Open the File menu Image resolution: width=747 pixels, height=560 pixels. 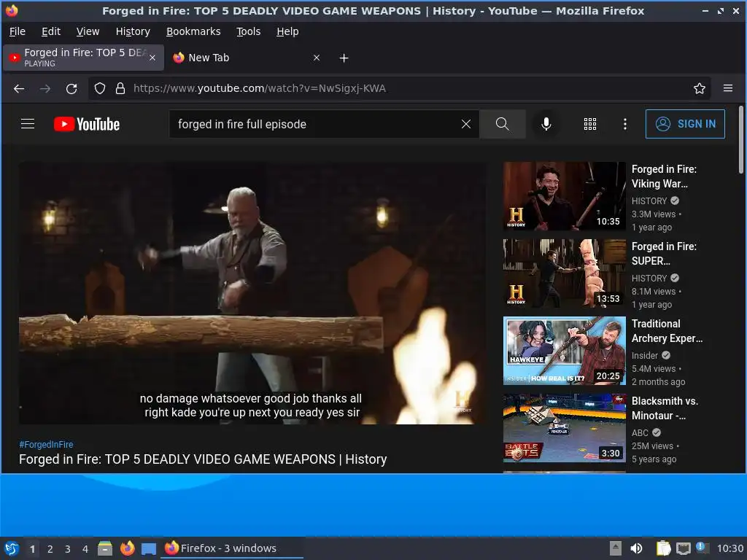pyautogui.click(x=18, y=31)
